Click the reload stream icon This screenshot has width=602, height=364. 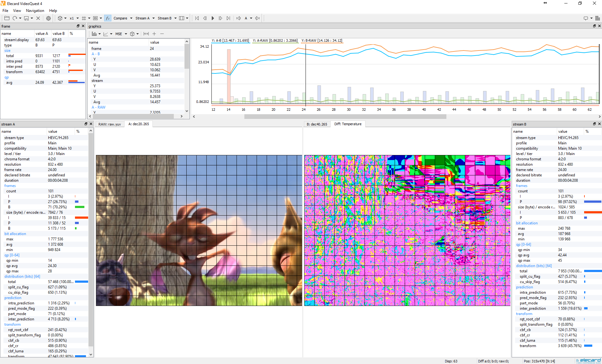15,18
